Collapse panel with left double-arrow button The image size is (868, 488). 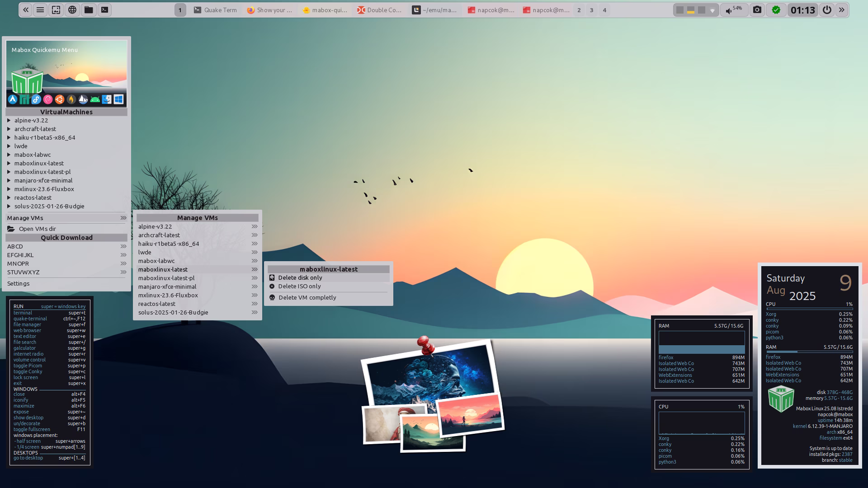(x=26, y=10)
